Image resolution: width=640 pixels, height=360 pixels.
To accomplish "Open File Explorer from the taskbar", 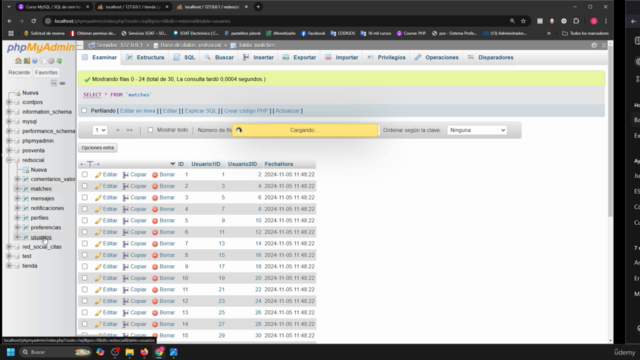I will [x=129, y=352].
